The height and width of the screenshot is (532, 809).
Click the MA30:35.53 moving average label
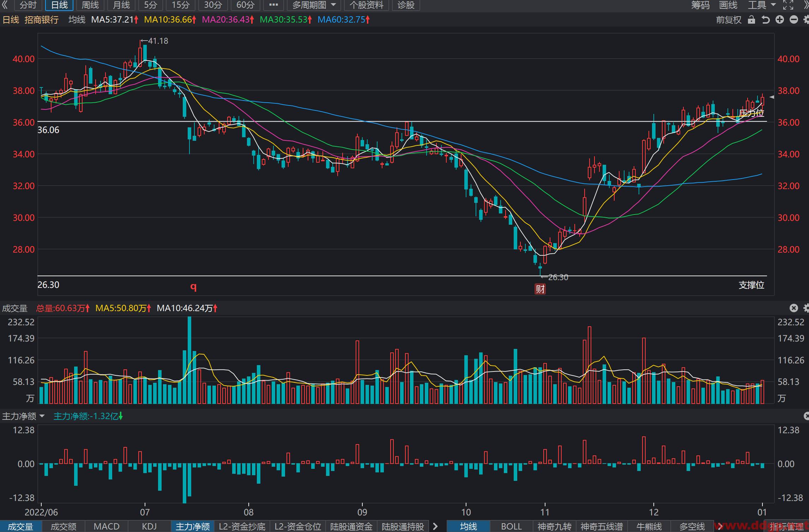pyautogui.click(x=286, y=20)
